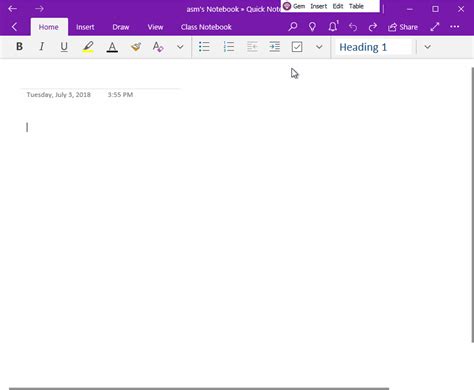
Task: Minimize the OneNote window
Action: click(410, 9)
